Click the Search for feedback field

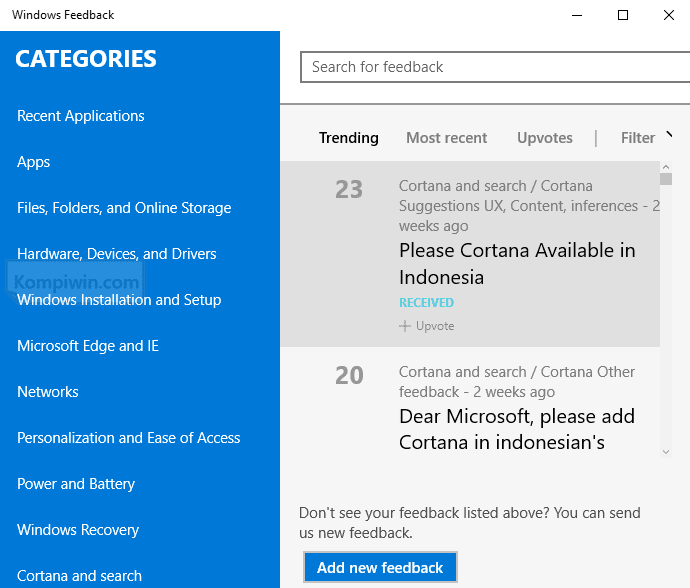coord(495,67)
